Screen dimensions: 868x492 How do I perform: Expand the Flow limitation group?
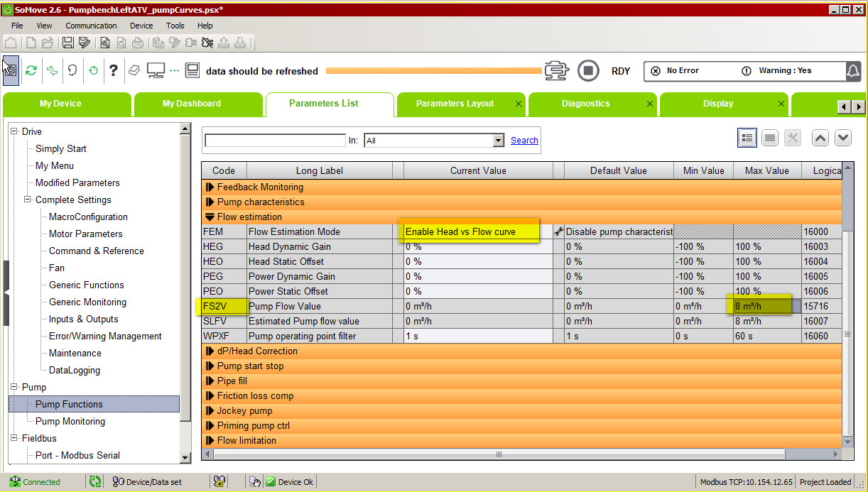210,440
